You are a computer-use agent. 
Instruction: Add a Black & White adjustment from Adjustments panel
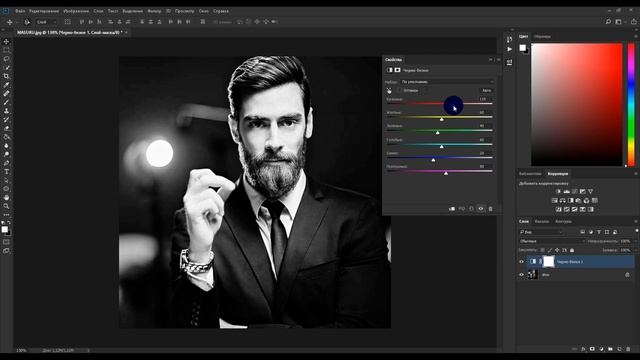pos(571,200)
